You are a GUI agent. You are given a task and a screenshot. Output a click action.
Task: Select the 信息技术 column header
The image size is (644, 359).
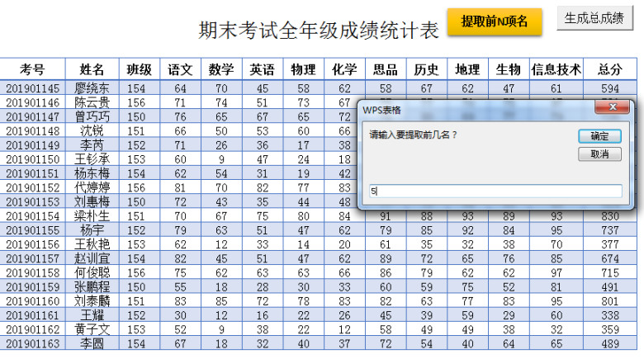[556, 69]
